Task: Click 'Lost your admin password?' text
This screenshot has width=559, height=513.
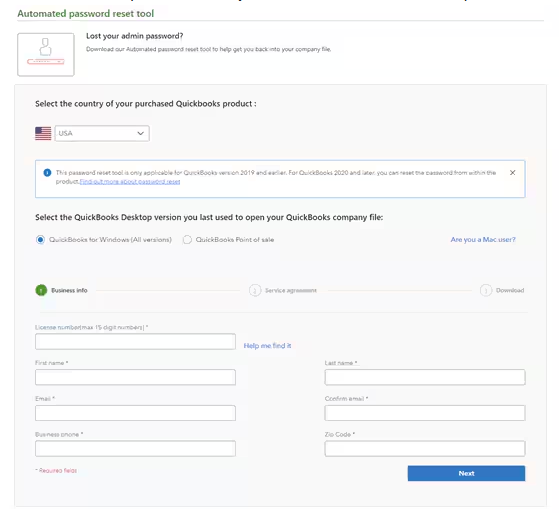Action: point(135,36)
